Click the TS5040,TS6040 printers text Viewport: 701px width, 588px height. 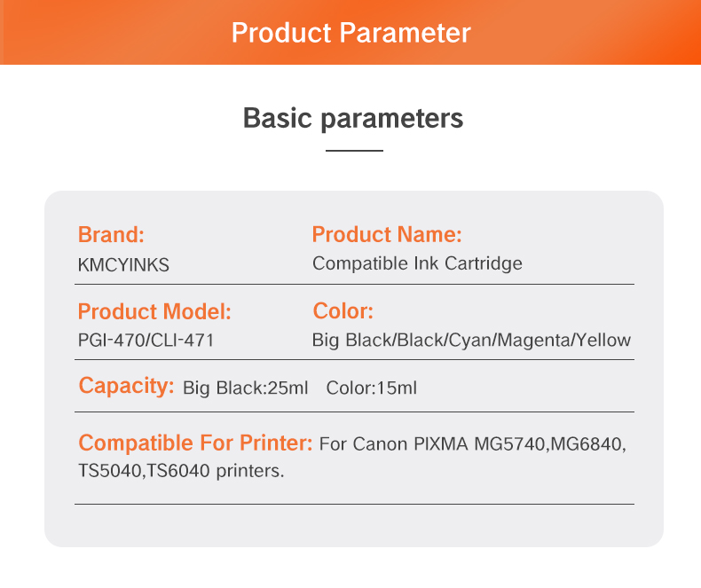[x=181, y=470]
